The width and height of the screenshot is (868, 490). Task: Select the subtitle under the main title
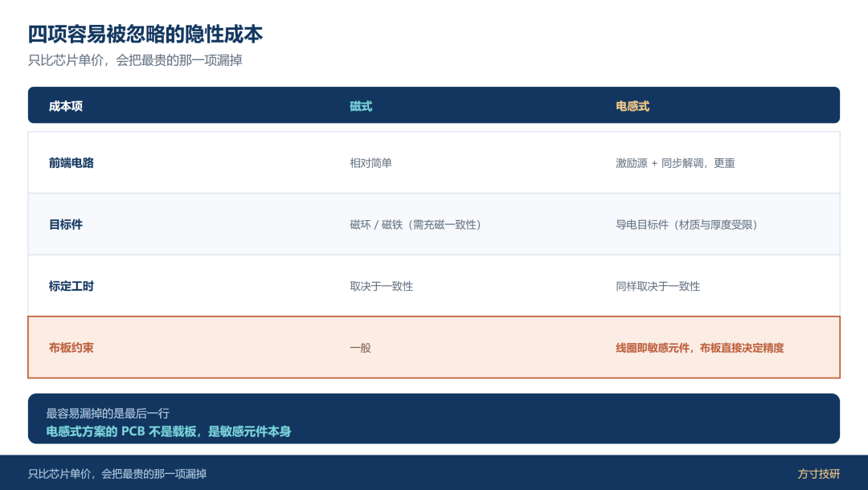point(135,60)
